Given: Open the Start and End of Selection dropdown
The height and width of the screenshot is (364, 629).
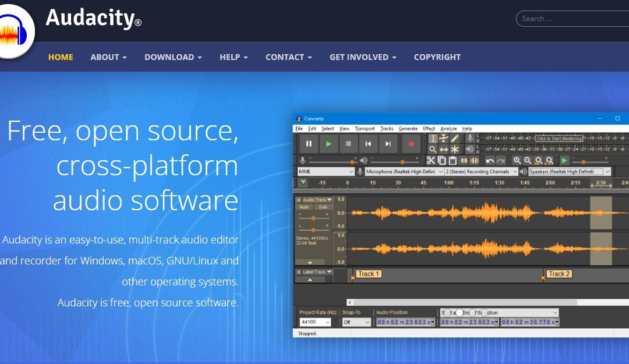Looking at the screenshot, I should point(500,313).
